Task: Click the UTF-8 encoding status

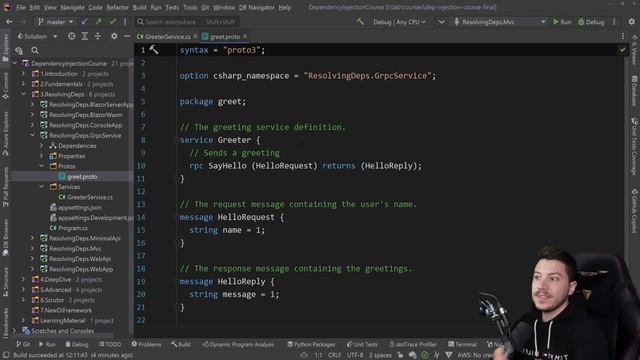Action: coord(355,355)
